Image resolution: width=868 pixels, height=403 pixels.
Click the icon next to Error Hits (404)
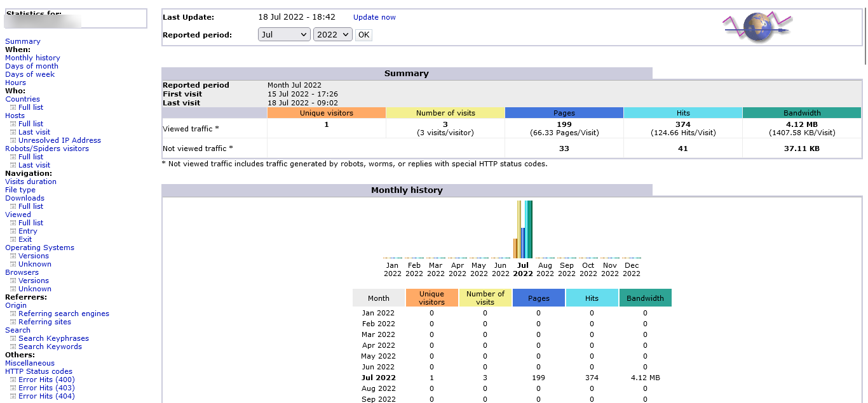point(13,397)
